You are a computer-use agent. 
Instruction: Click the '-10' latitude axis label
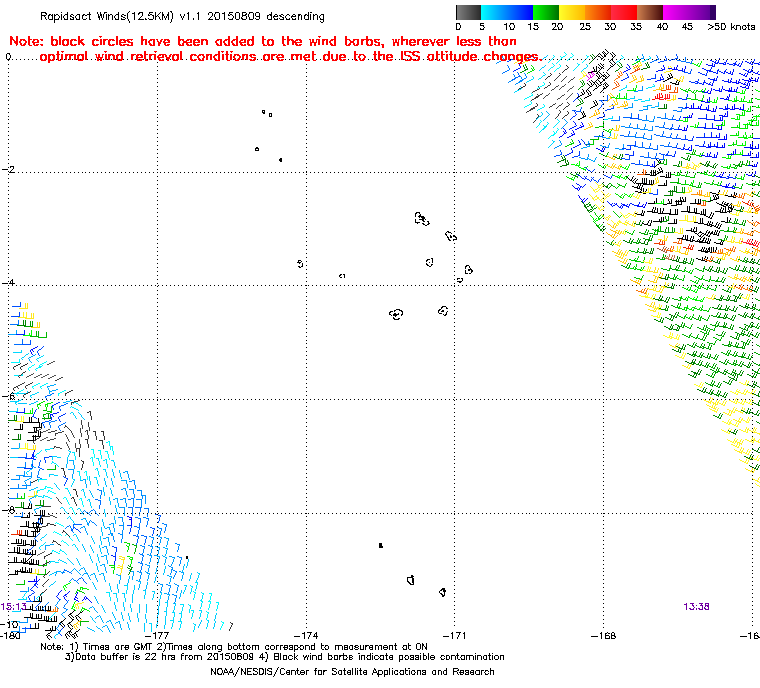pos(9,624)
